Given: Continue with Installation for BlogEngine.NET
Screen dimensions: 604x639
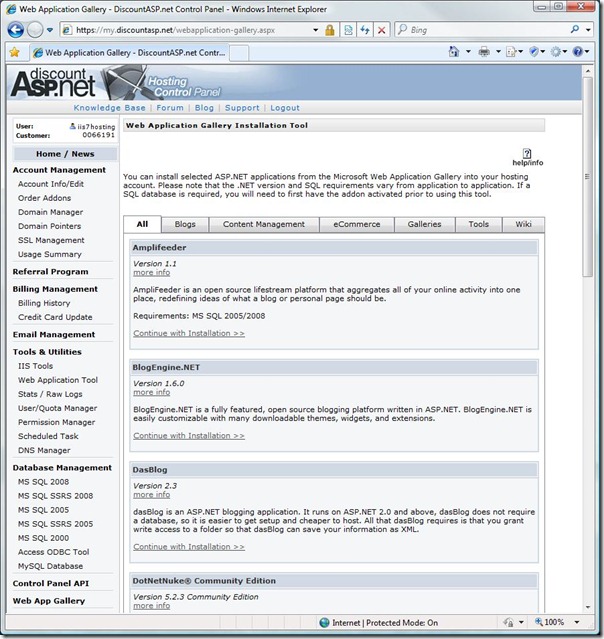Looking at the screenshot, I should (x=189, y=436).
